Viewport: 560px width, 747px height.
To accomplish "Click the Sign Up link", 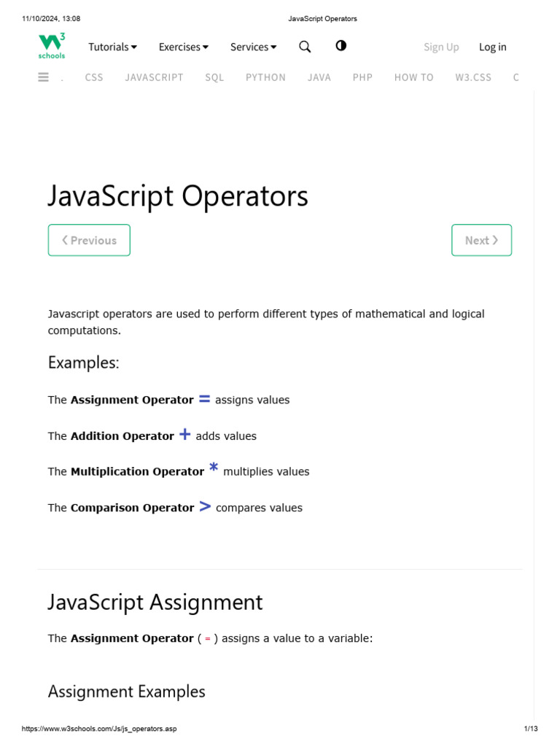I will point(441,47).
